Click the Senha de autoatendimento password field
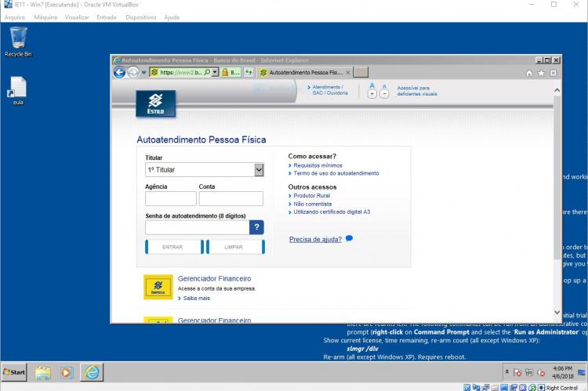This screenshot has height=391, width=588. pos(198,227)
